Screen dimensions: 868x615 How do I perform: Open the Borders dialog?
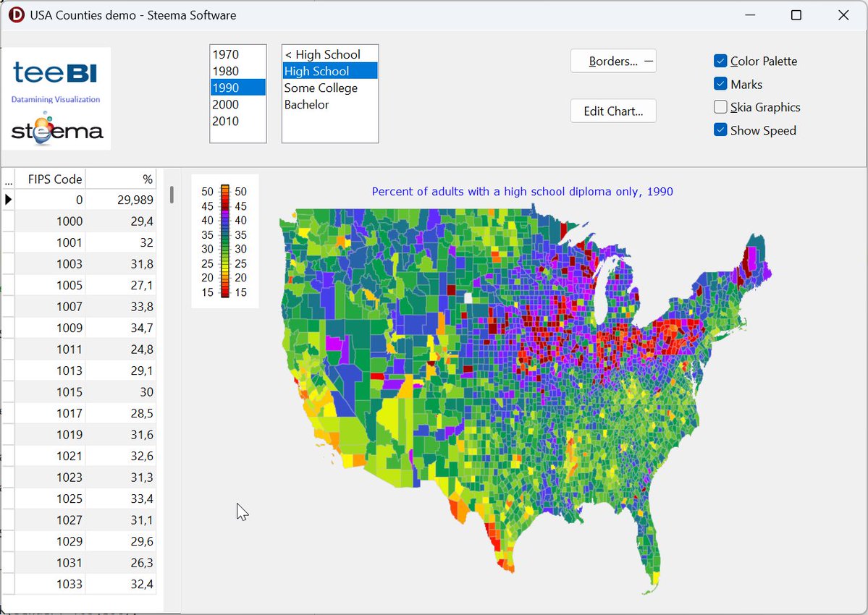tap(612, 61)
